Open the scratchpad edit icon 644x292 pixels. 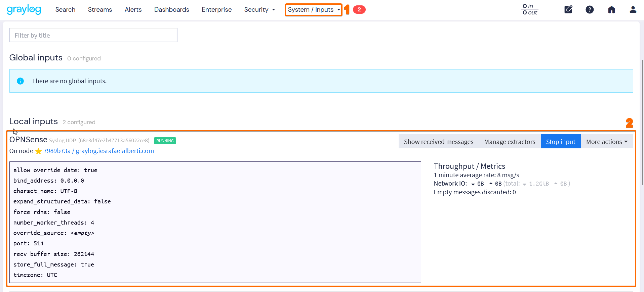tap(568, 9)
